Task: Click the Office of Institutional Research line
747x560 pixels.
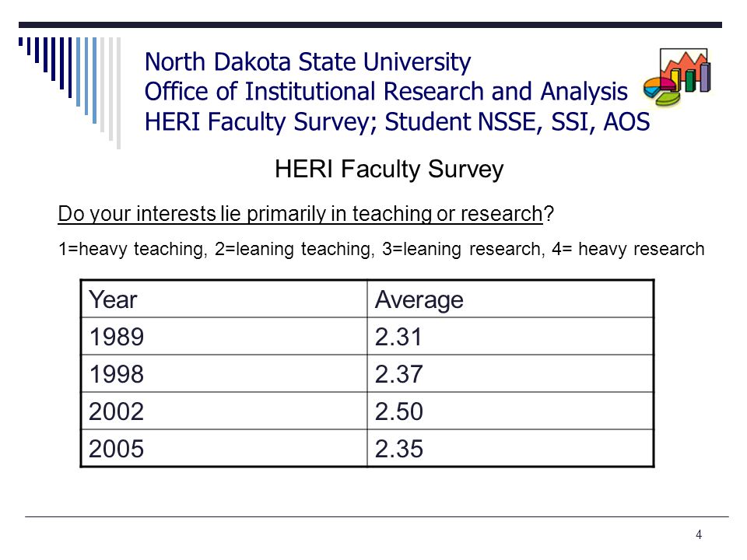Action: pyautogui.click(x=386, y=92)
